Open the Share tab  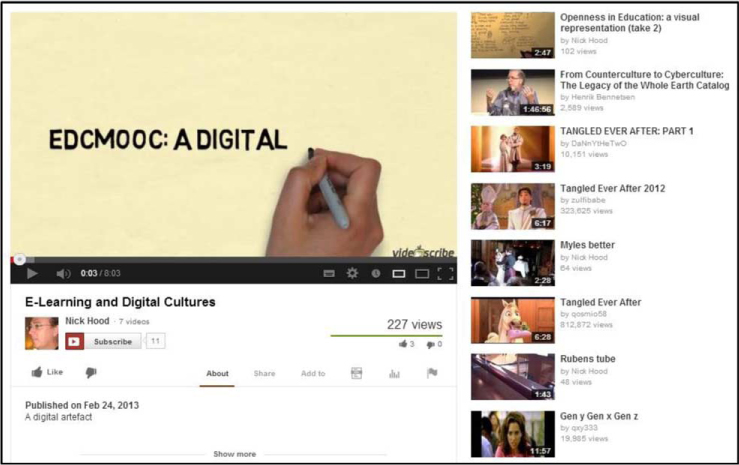[x=264, y=374]
